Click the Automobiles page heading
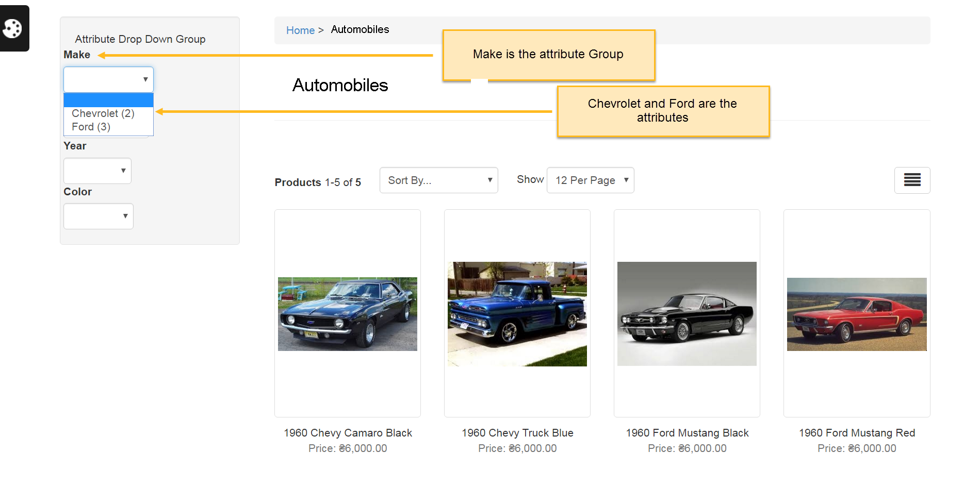 (x=340, y=86)
